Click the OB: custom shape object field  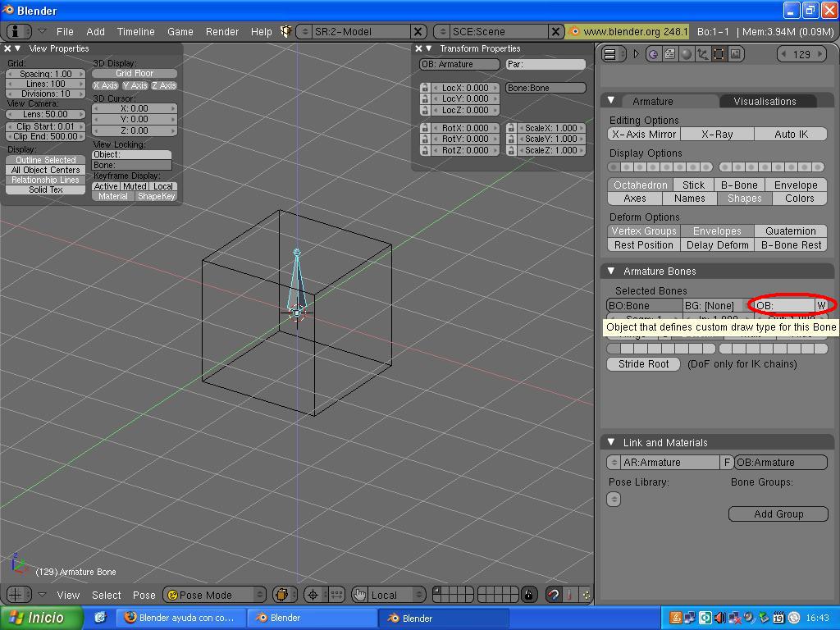tap(784, 305)
